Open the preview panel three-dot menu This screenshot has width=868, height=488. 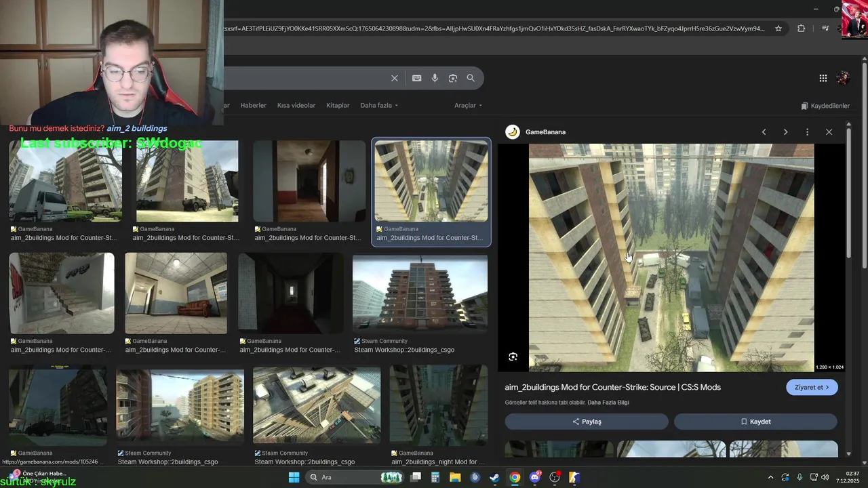[x=807, y=132]
